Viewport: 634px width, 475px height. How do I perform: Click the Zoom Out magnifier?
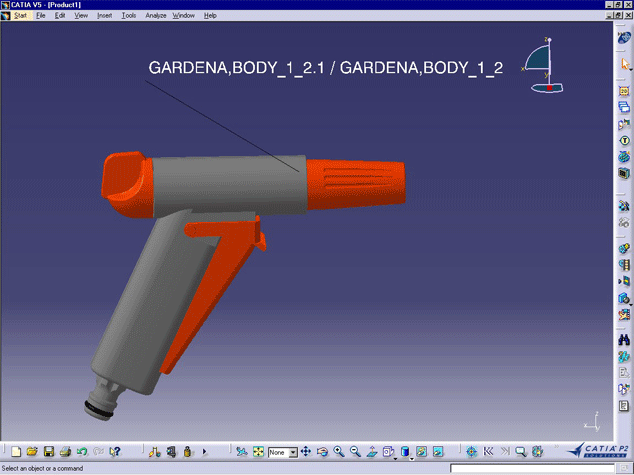(x=355, y=451)
